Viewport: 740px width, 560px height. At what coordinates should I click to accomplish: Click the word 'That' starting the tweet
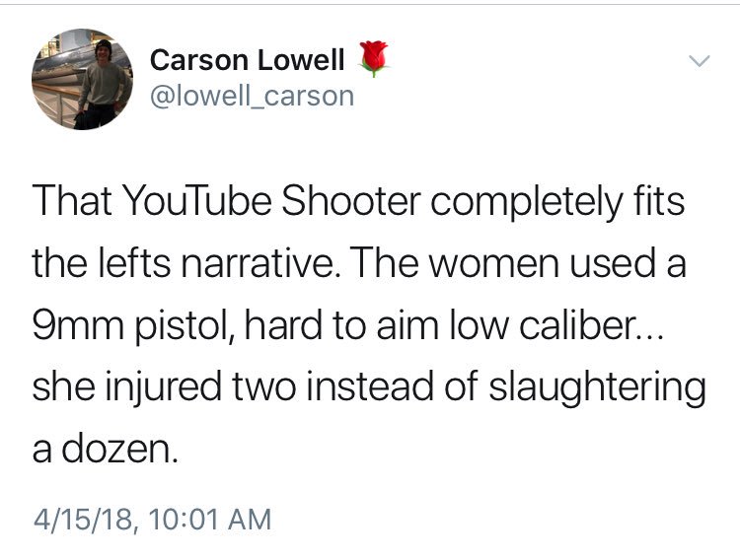72,200
